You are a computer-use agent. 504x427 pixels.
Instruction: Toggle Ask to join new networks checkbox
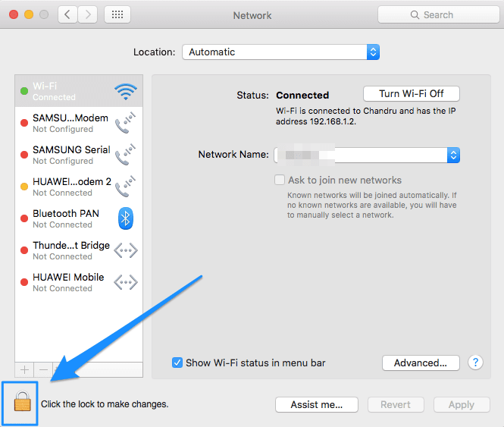pos(280,180)
